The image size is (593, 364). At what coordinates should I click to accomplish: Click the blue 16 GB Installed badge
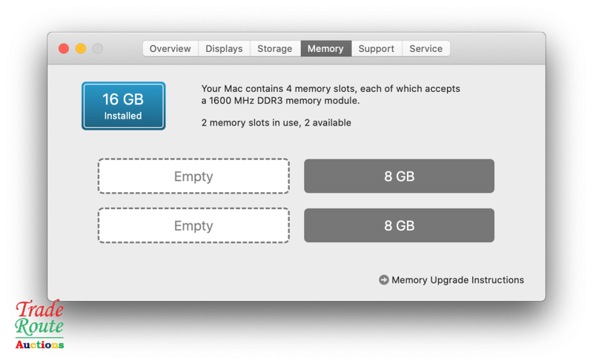click(124, 106)
